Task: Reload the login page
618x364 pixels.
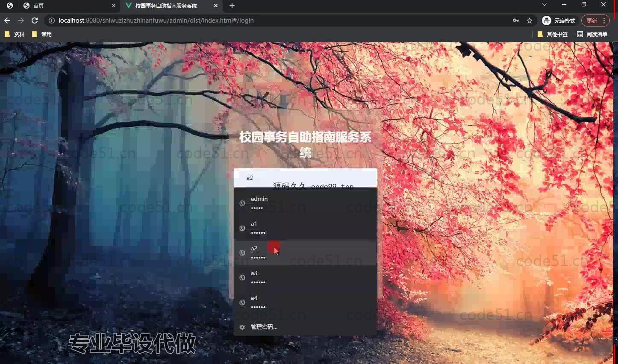Action: [35, 21]
